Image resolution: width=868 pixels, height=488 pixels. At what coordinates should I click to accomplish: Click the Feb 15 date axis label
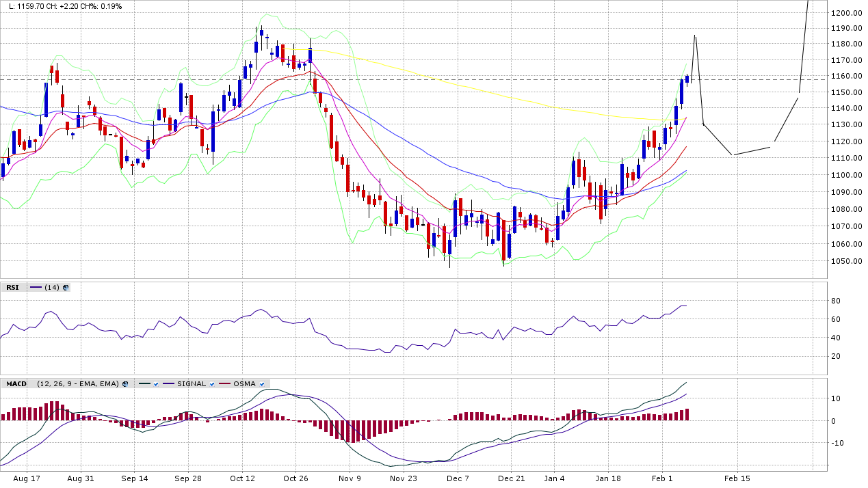(737, 478)
